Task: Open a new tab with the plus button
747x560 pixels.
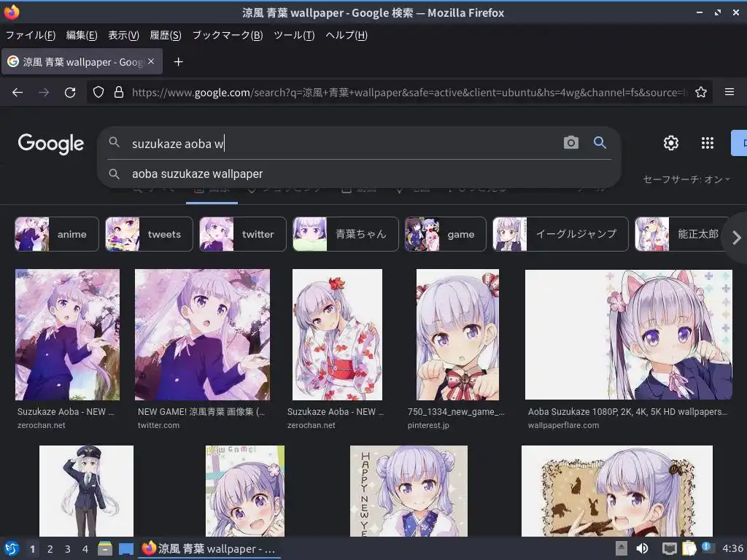Action: 178,62
